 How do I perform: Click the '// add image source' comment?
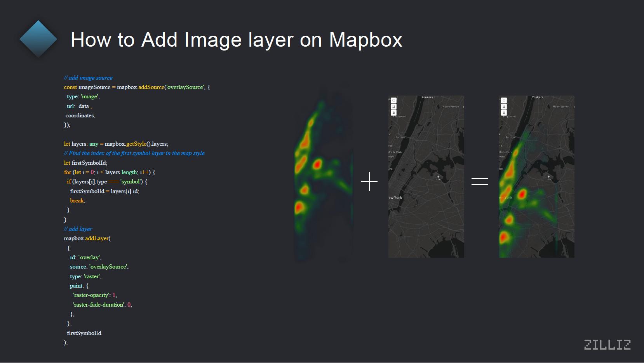(x=88, y=78)
